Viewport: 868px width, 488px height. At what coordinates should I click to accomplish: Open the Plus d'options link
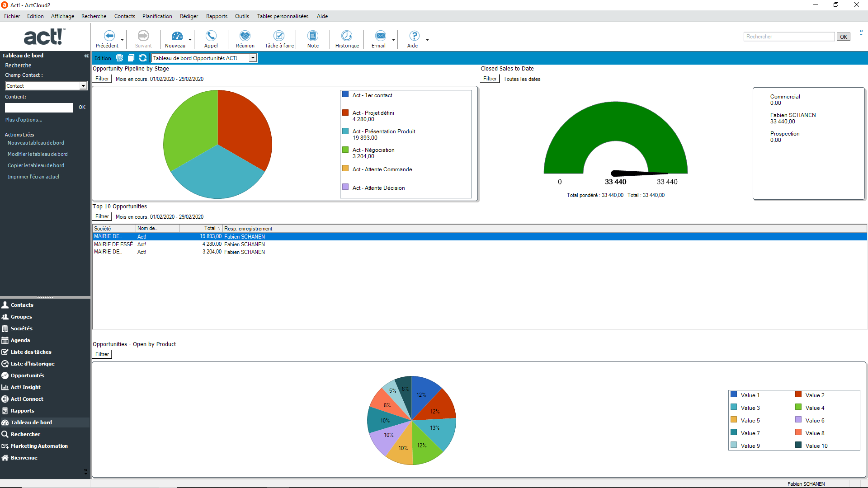[x=24, y=120]
